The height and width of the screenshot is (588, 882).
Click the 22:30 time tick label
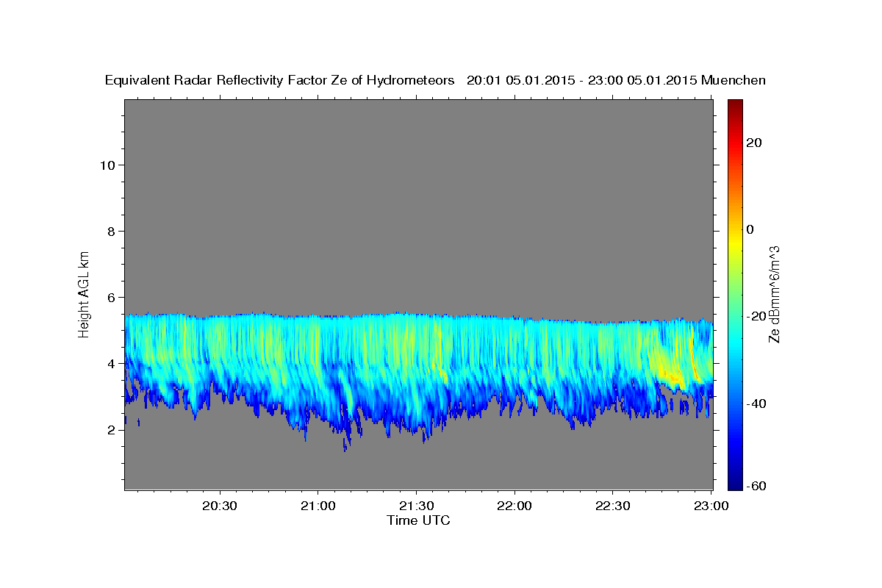pos(613,506)
